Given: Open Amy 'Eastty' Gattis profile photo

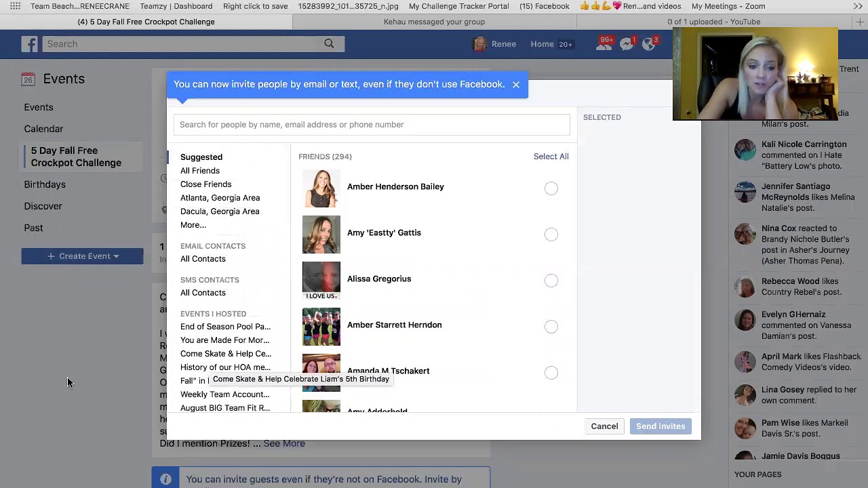Looking at the screenshot, I should tap(321, 235).
